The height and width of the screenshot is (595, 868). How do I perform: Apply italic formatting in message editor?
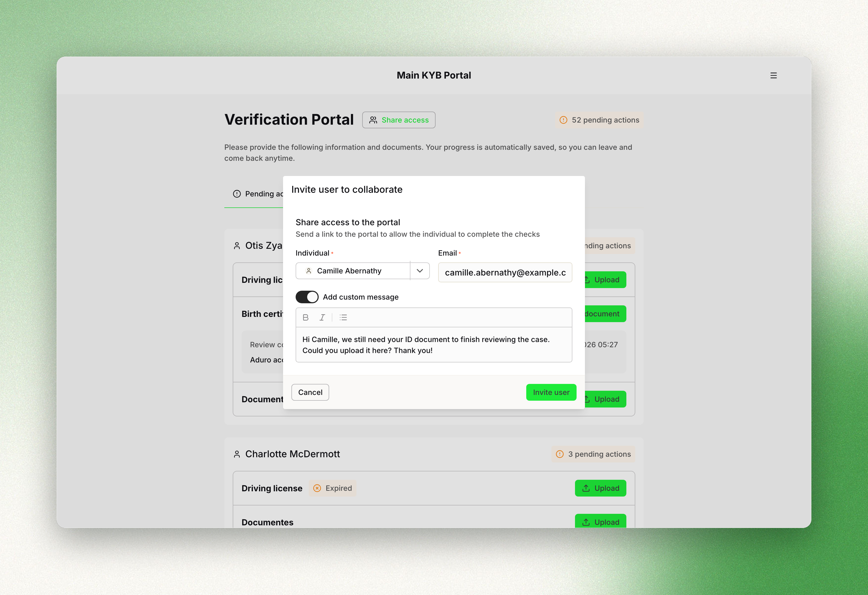(x=322, y=317)
